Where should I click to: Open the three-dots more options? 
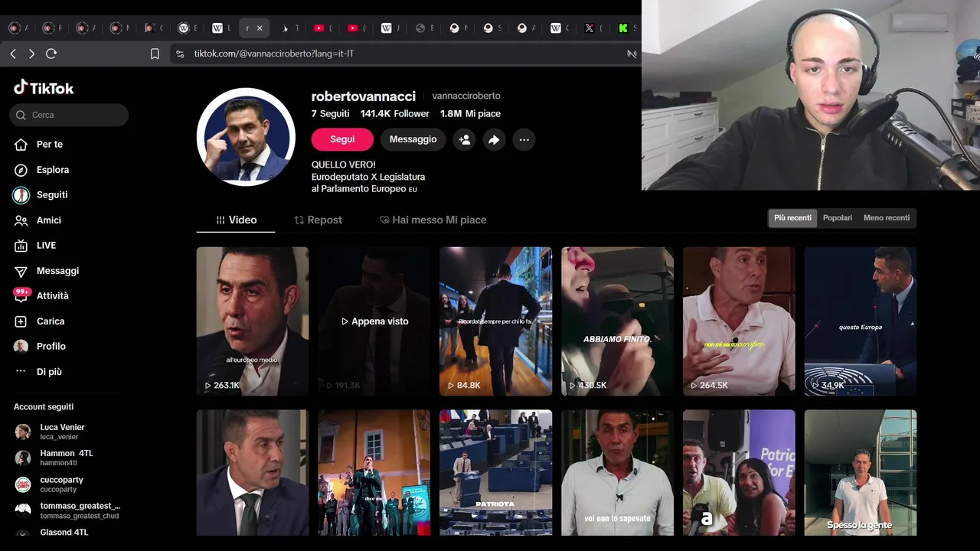(x=524, y=140)
